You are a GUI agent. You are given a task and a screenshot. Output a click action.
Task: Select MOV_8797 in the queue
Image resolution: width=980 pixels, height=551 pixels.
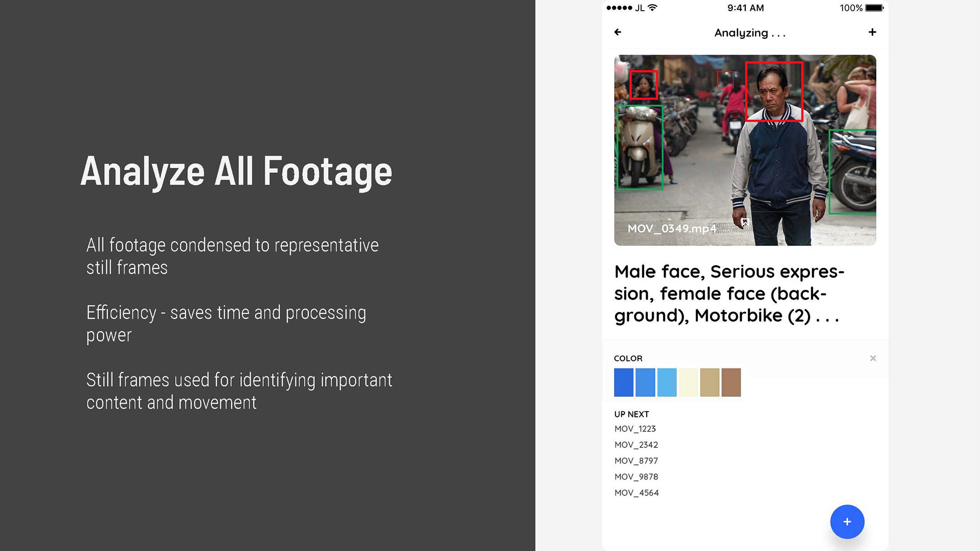636,461
